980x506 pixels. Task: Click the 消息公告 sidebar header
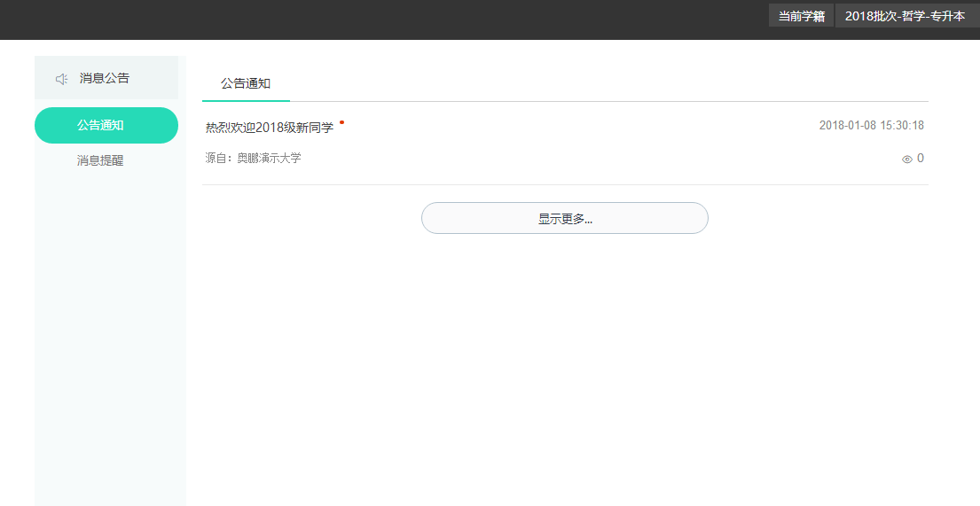106,78
